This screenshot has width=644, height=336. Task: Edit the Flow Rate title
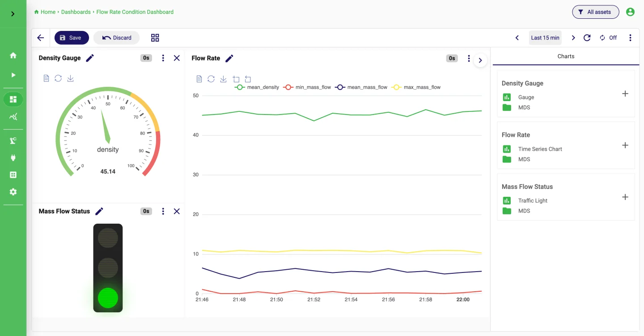coord(229,58)
